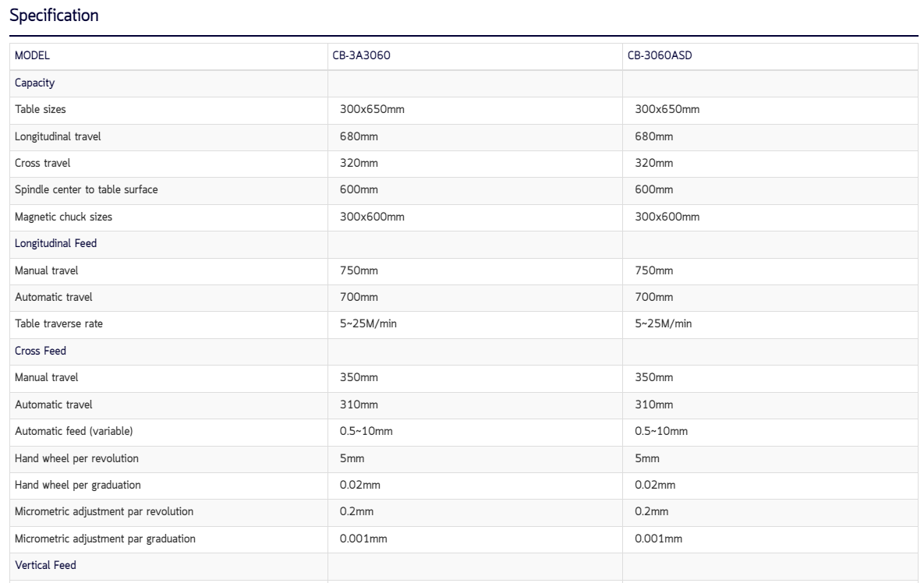This screenshot has width=924, height=583.
Task: Click the Table traverse rate label
Action: pyautogui.click(x=58, y=324)
